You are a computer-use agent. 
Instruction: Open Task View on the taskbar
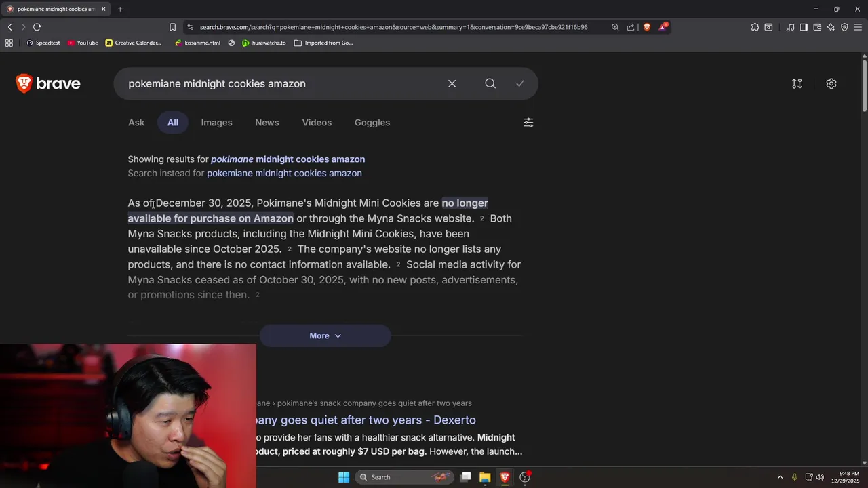[x=465, y=477]
